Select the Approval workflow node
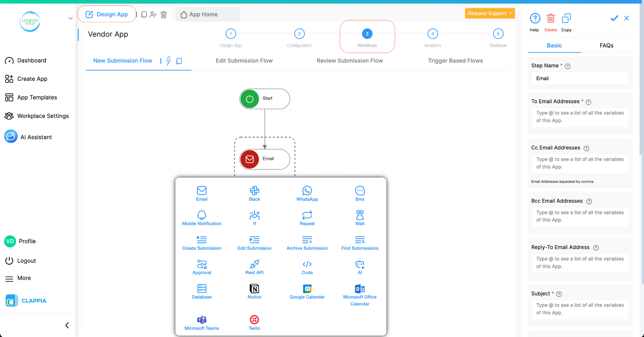The height and width of the screenshot is (337, 644). pos(201,267)
